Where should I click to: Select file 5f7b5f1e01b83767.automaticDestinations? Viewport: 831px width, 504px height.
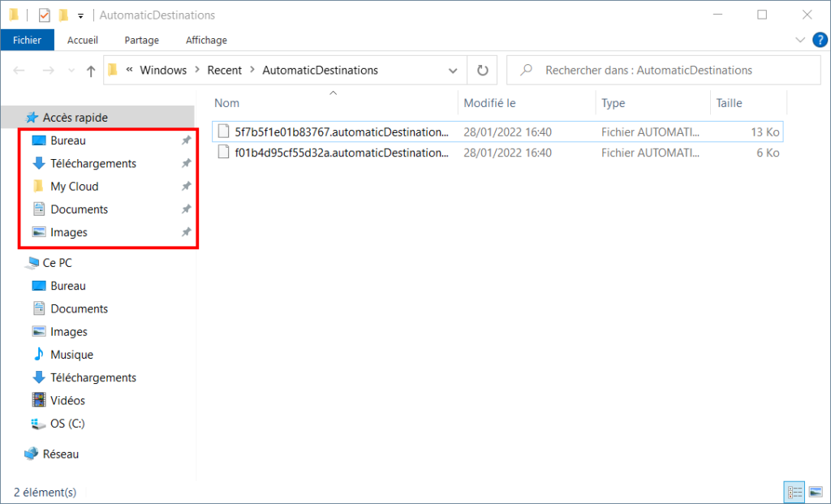[x=342, y=132]
